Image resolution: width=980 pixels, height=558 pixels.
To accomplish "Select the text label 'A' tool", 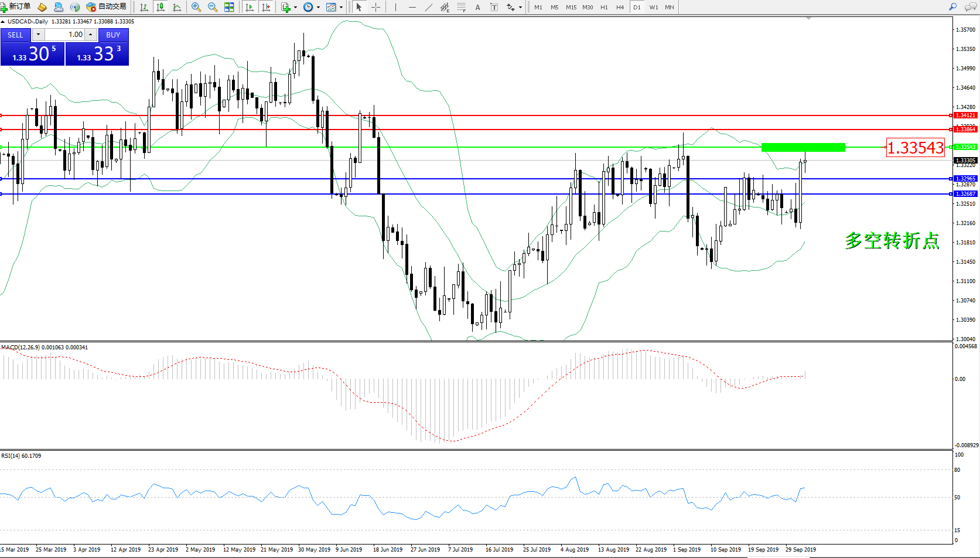I will [x=477, y=7].
